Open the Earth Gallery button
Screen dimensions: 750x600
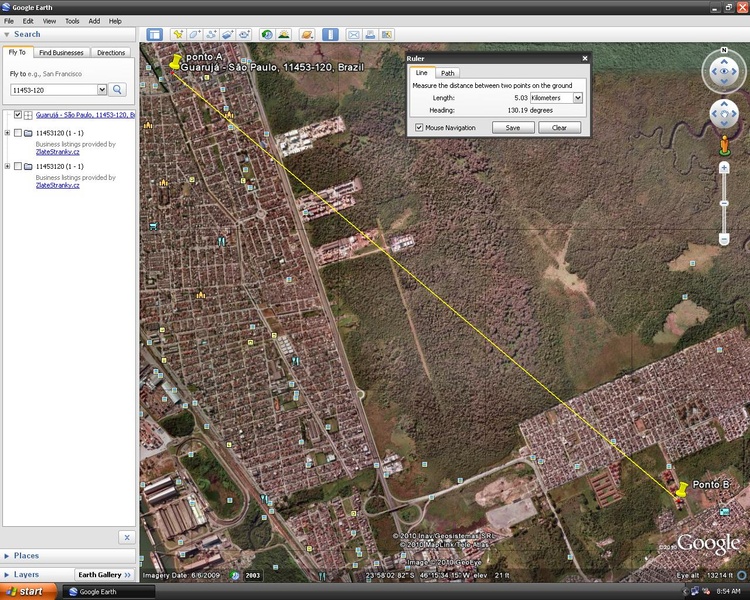tap(105, 575)
